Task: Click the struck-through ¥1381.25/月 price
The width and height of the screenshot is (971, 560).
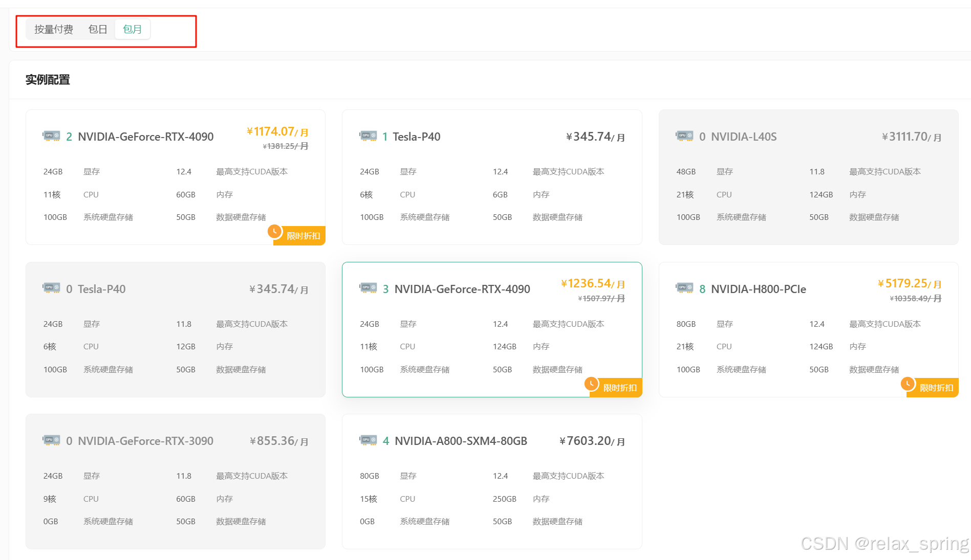Action: pyautogui.click(x=286, y=146)
